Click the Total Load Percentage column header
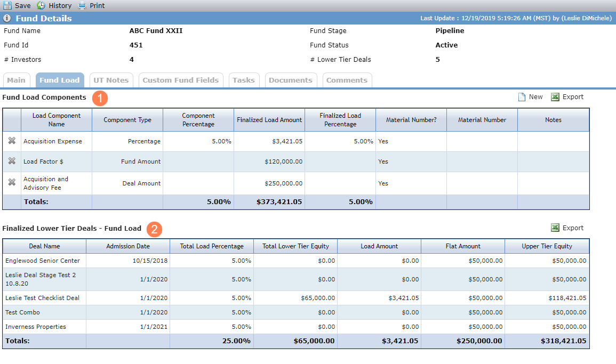 tap(212, 246)
